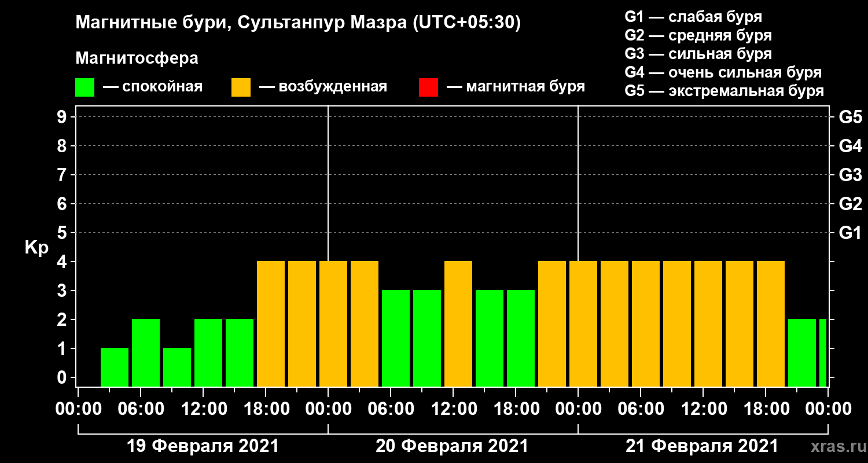Screen dimensions: 868x463
Task: Click the '20 Февраля 2021' date label
Action: pyautogui.click(x=452, y=446)
